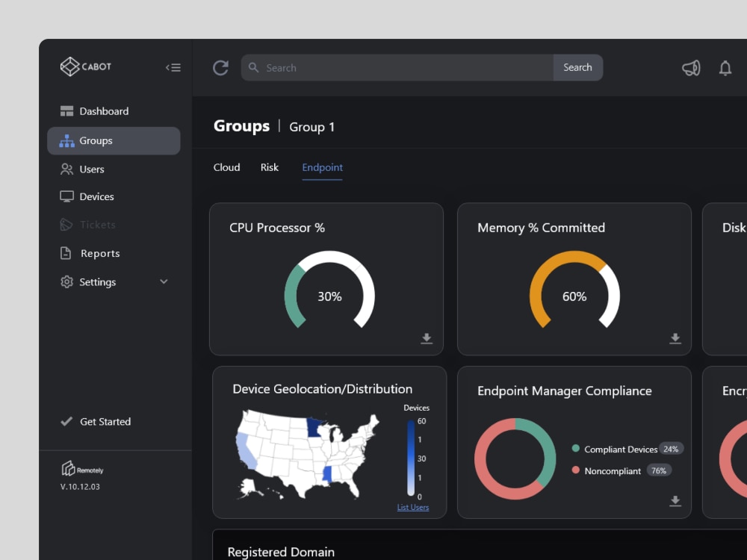Click the Groups breadcrumb heading
The height and width of the screenshot is (560, 747).
point(241,125)
